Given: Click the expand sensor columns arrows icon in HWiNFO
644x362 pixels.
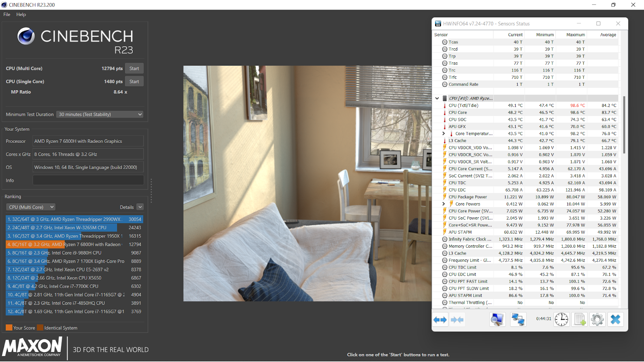Looking at the screenshot, I should pos(440,320).
